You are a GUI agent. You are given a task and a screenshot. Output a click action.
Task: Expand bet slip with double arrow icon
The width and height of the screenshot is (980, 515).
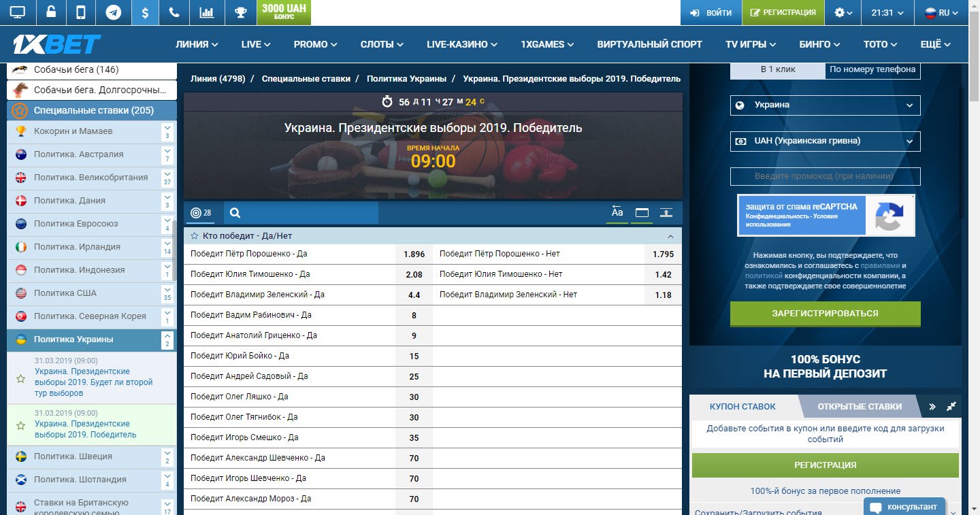point(932,406)
